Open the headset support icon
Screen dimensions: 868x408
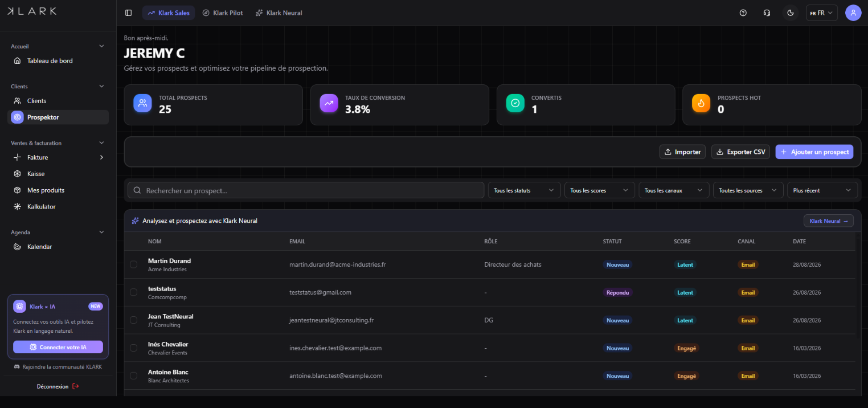pyautogui.click(x=767, y=13)
